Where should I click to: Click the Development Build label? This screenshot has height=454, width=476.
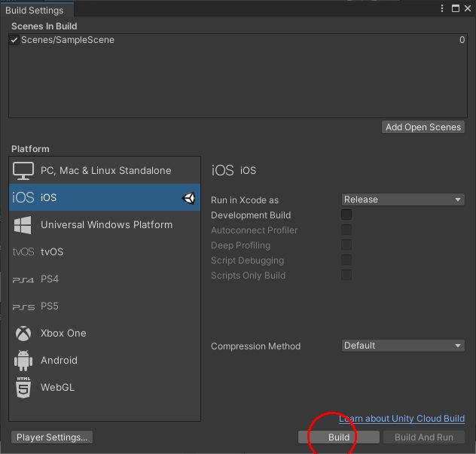pos(251,215)
